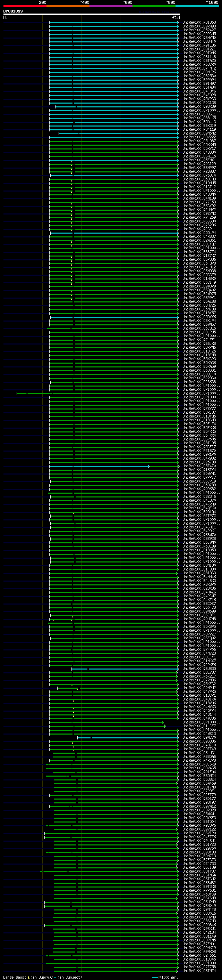Click the UniRef100_B0D1Q4 label
This screenshot has width=222, height=980.
[x=199, y=512]
